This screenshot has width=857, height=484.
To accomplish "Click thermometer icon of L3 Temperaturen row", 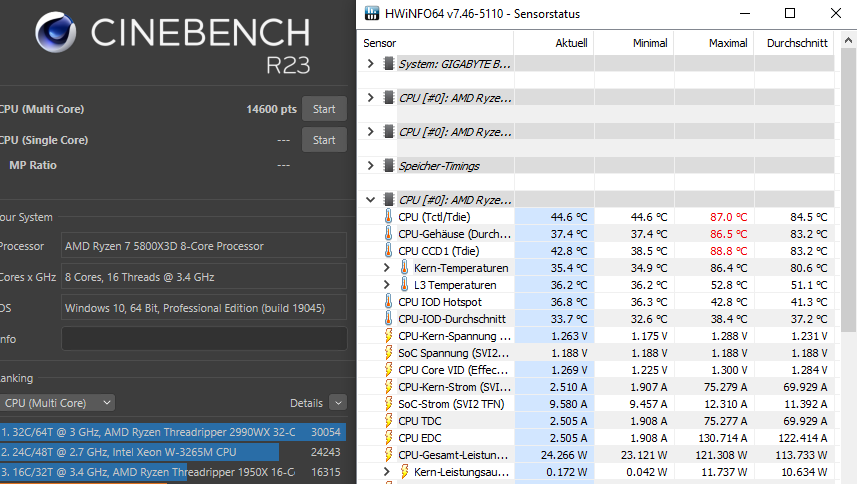I will pyautogui.click(x=404, y=285).
